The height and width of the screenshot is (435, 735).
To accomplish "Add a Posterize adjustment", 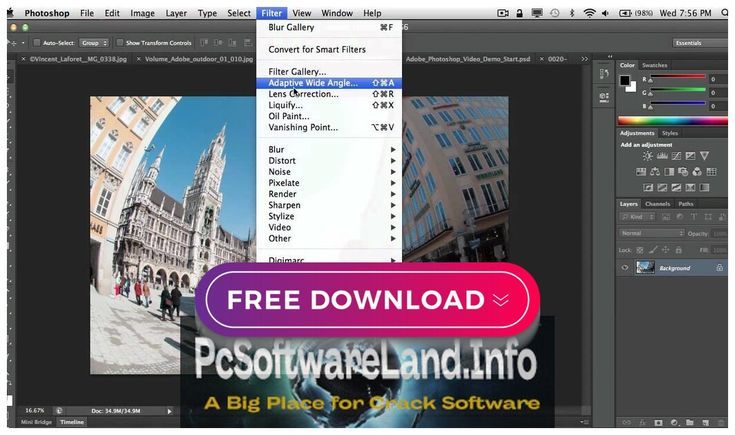I will (x=662, y=188).
